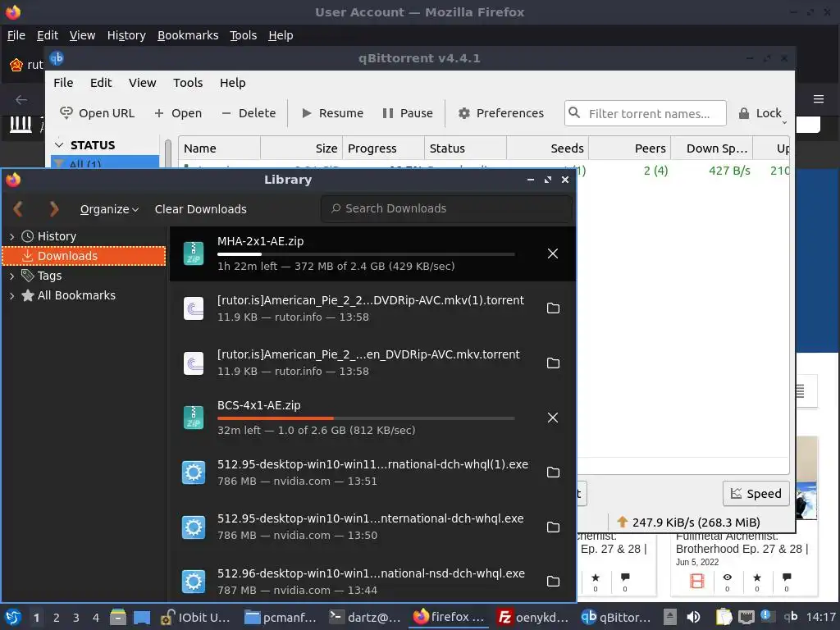Open the Organize dropdown
This screenshot has height=630, width=840.
pos(109,209)
